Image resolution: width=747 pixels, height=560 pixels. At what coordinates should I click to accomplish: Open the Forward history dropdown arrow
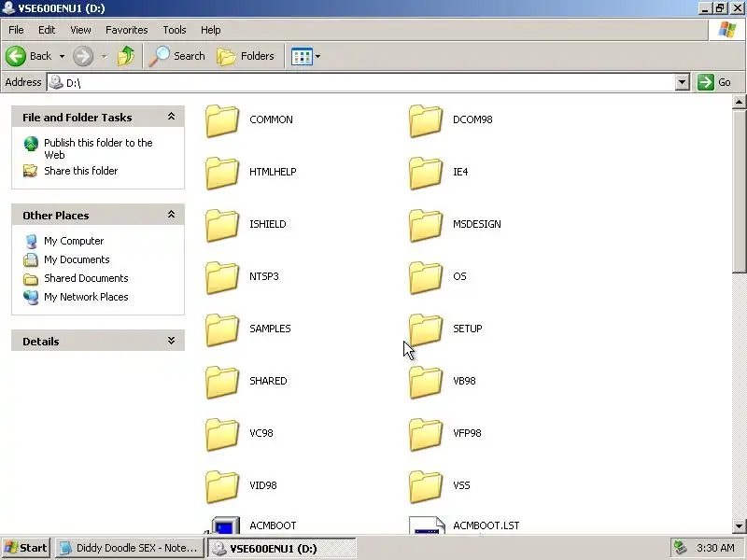pyautogui.click(x=104, y=56)
